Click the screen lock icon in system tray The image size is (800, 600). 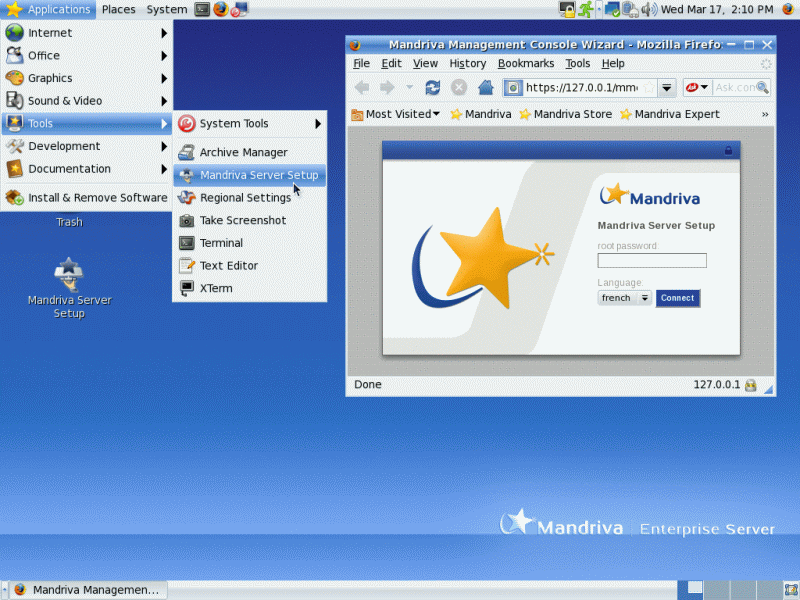566,8
